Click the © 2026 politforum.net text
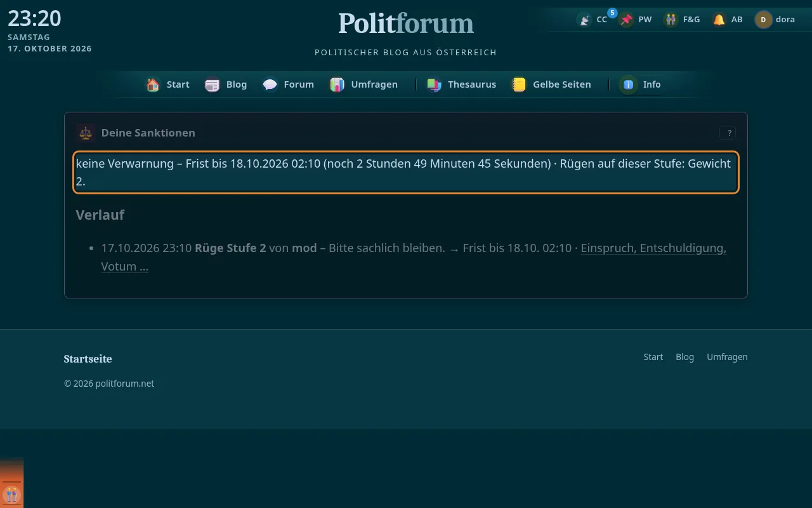812x508 pixels. point(109,384)
